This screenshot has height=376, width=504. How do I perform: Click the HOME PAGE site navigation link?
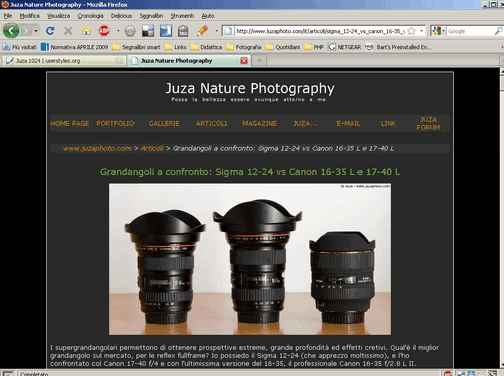[x=70, y=123]
